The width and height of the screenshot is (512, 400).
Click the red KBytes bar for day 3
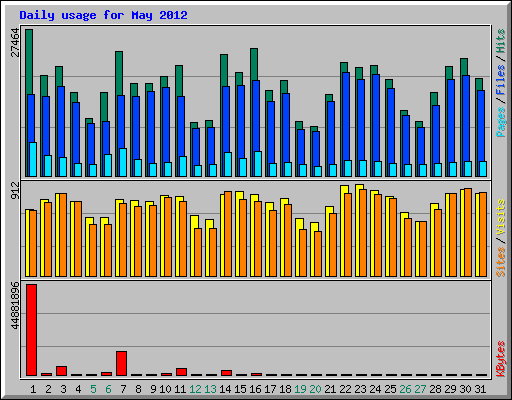point(62,371)
